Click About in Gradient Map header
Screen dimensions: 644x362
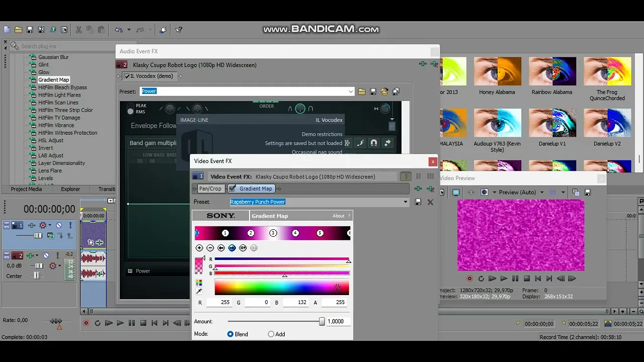pos(338,216)
